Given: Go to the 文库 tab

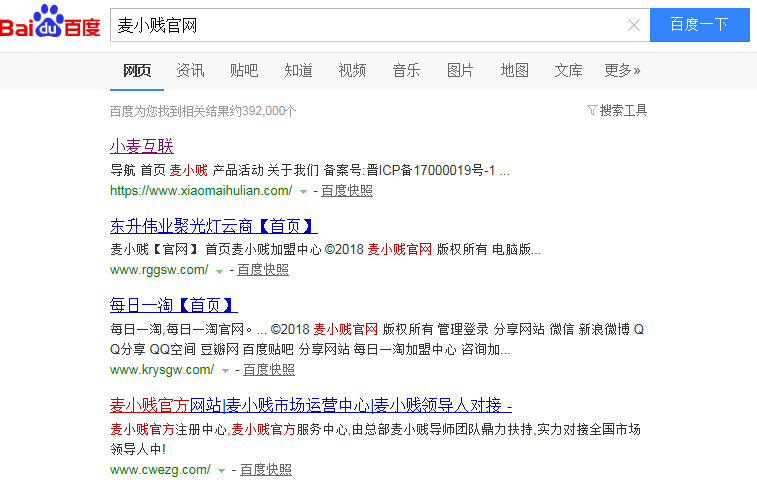Looking at the screenshot, I should 568,70.
